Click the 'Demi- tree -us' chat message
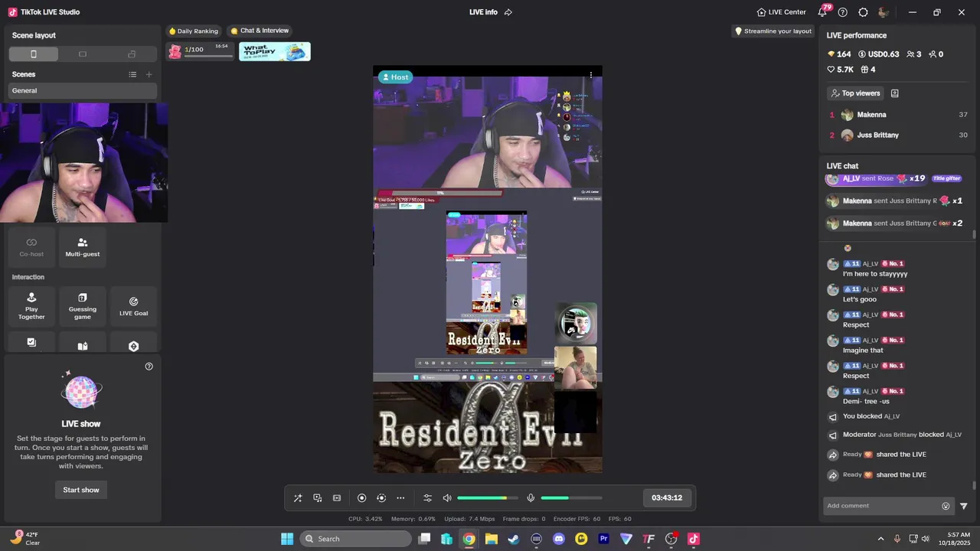The image size is (980, 551). click(866, 401)
